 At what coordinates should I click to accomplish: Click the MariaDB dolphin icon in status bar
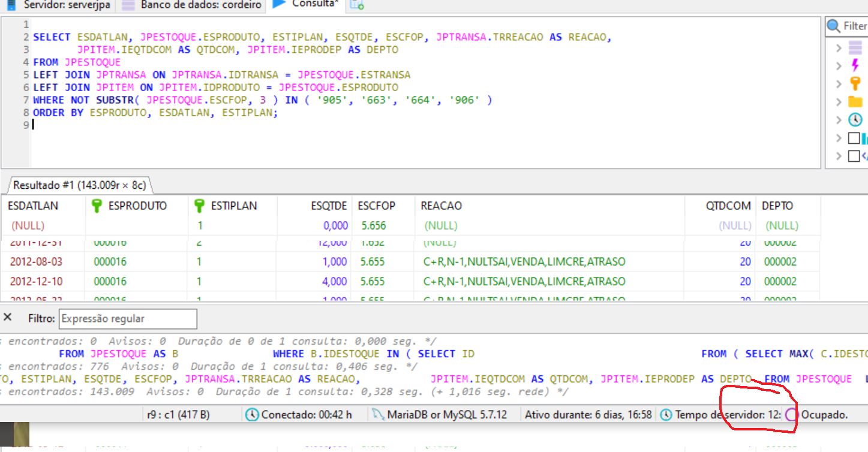pyautogui.click(x=377, y=414)
